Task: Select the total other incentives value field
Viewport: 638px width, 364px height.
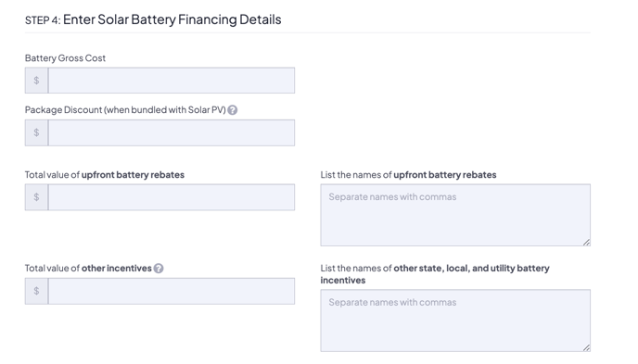Action: click(172, 291)
